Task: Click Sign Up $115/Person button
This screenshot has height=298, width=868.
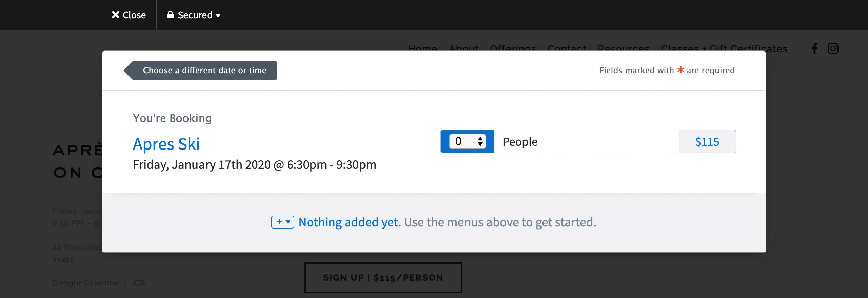Action: click(383, 278)
